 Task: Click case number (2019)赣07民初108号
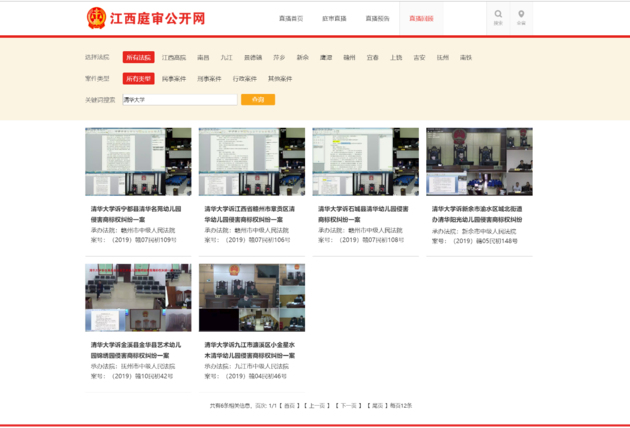(x=371, y=240)
